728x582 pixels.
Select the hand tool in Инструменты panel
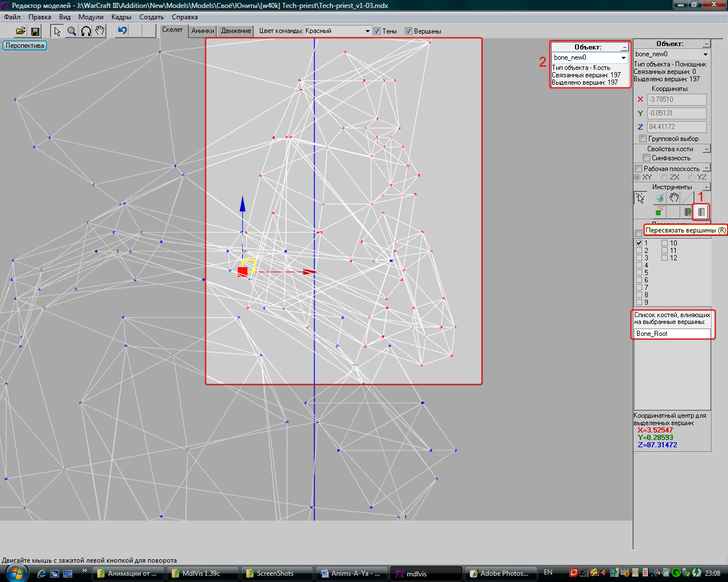click(674, 198)
